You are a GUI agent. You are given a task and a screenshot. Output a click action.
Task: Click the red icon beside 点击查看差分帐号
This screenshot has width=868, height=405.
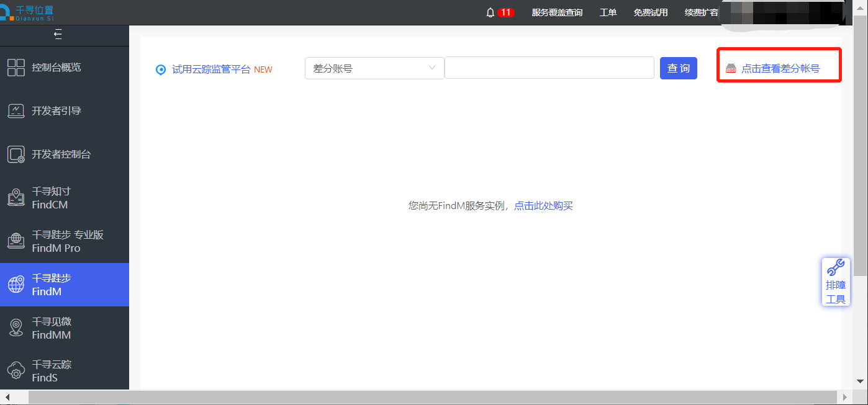(x=731, y=69)
